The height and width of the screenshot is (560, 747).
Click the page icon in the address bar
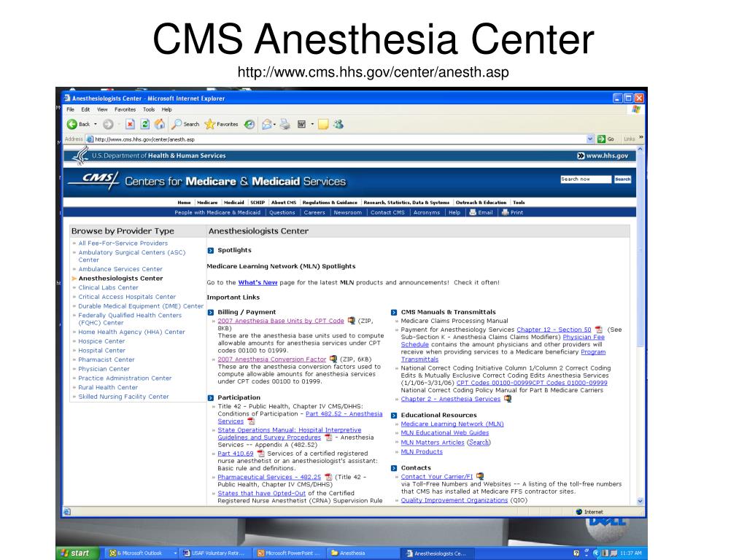(x=90, y=139)
